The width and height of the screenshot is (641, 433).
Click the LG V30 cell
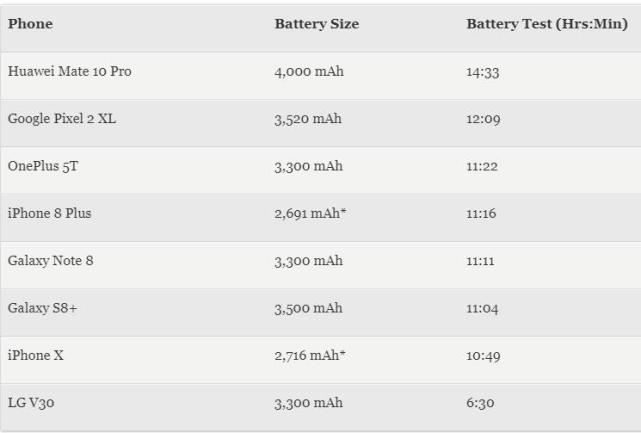point(31,403)
